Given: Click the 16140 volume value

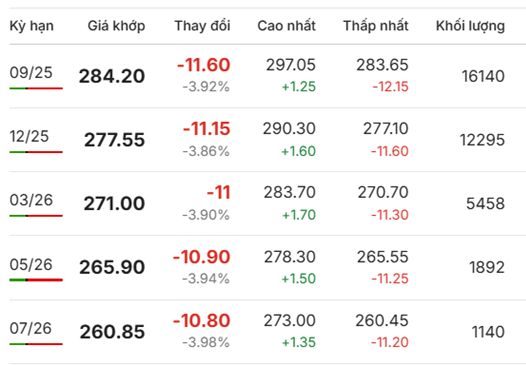Looking at the screenshot, I should pos(483,76).
